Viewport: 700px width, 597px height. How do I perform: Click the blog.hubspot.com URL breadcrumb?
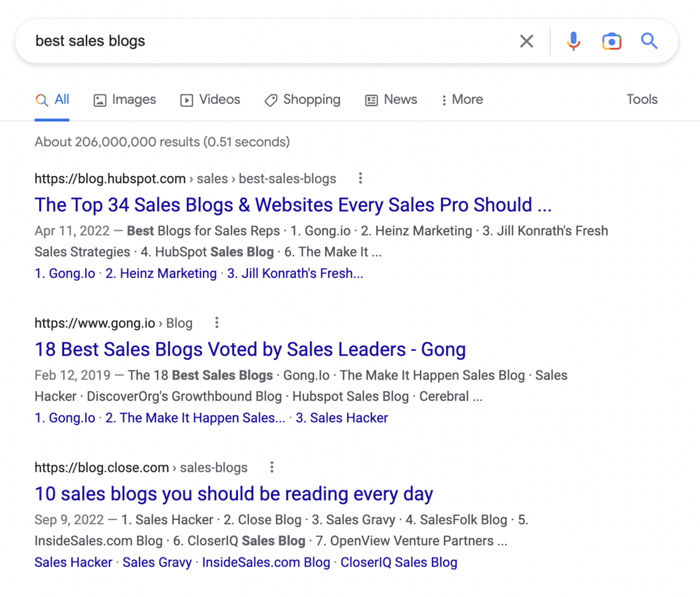[x=185, y=178]
